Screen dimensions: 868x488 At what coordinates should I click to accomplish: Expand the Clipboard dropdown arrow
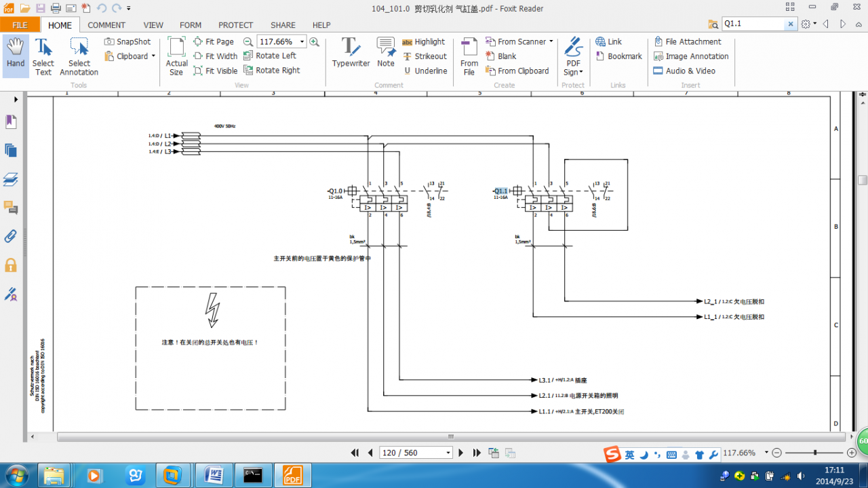pos(153,56)
